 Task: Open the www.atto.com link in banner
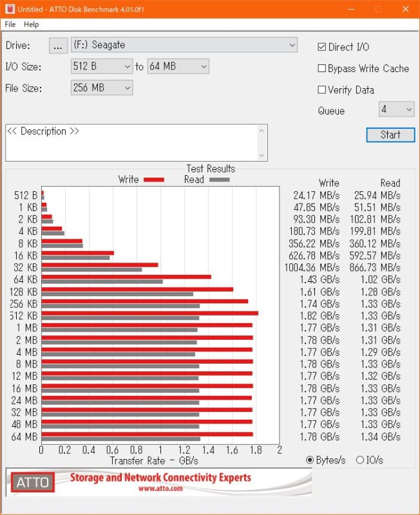pyautogui.click(x=160, y=489)
